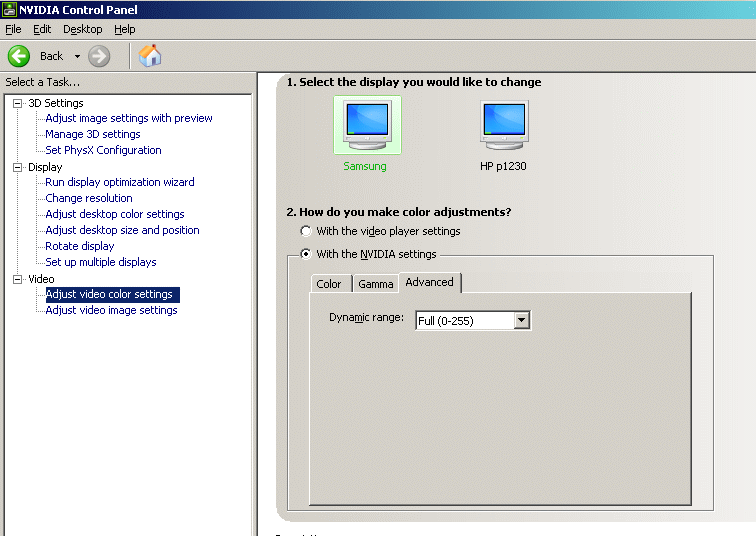Open Change resolution task
756x536 pixels.
(x=89, y=198)
